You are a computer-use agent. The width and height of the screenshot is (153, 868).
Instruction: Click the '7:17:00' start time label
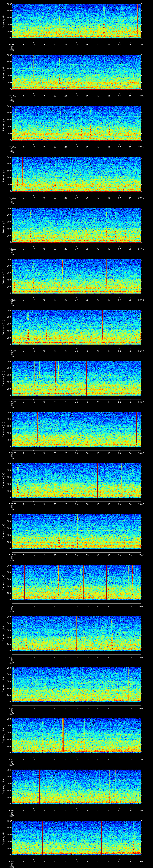pyautogui.click(x=12, y=96)
